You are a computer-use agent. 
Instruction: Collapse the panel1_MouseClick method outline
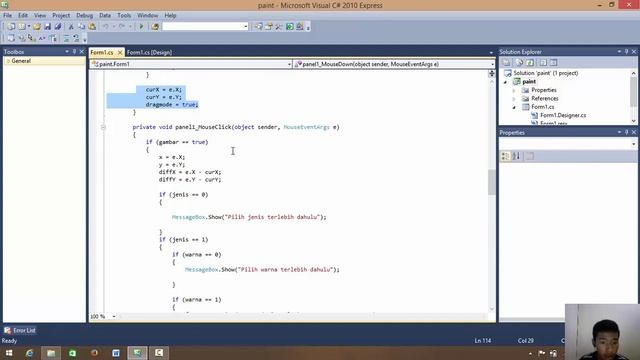(103, 127)
